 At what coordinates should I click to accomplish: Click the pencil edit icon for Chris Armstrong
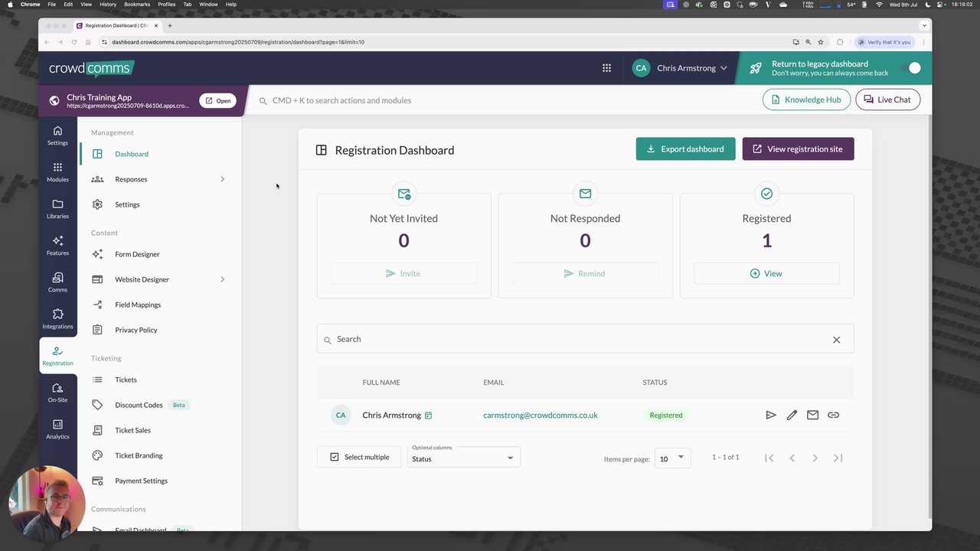(x=792, y=415)
